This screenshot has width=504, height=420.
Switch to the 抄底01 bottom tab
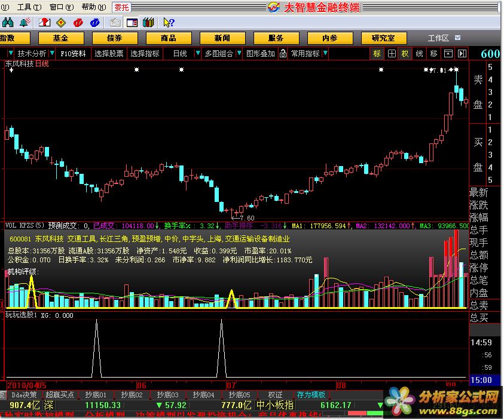pyautogui.click(x=96, y=395)
